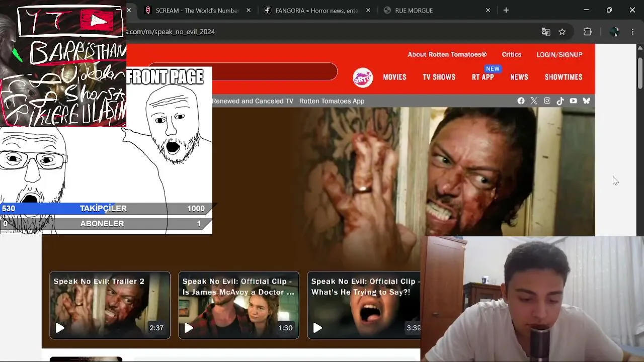644x362 pixels.
Task: Open the 'What's He Trying to Say?!' clip thumbnail
Action: pyautogui.click(x=364, y=305)
